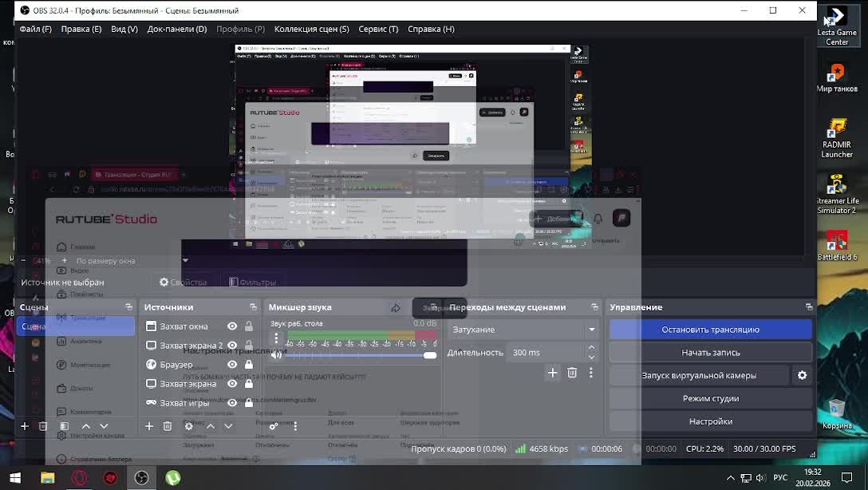Remove the transition with trash icon

coord(572,373)
